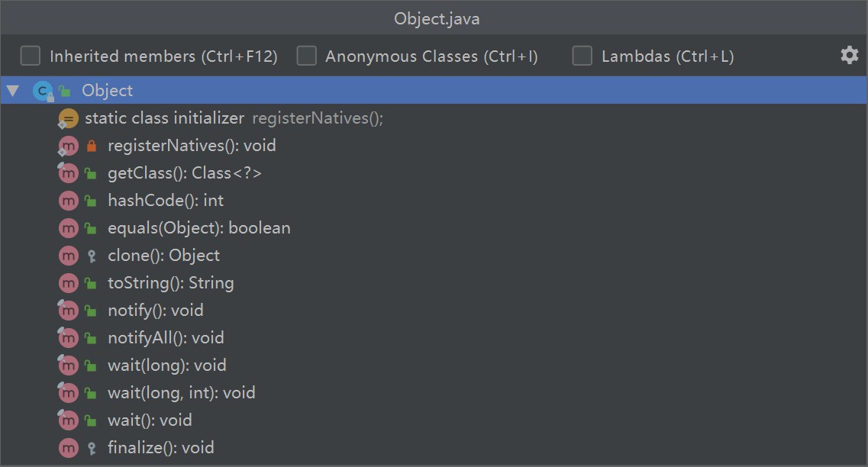Select the notifyAll(): void entry
Image resolution: width=868 pixels, height=467 pixels.
point(166,338)
